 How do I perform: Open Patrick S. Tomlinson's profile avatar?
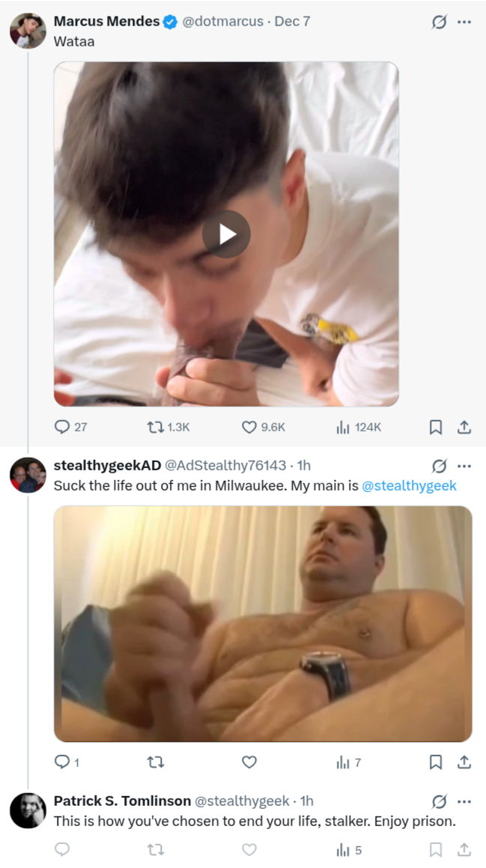coord(28,810)
